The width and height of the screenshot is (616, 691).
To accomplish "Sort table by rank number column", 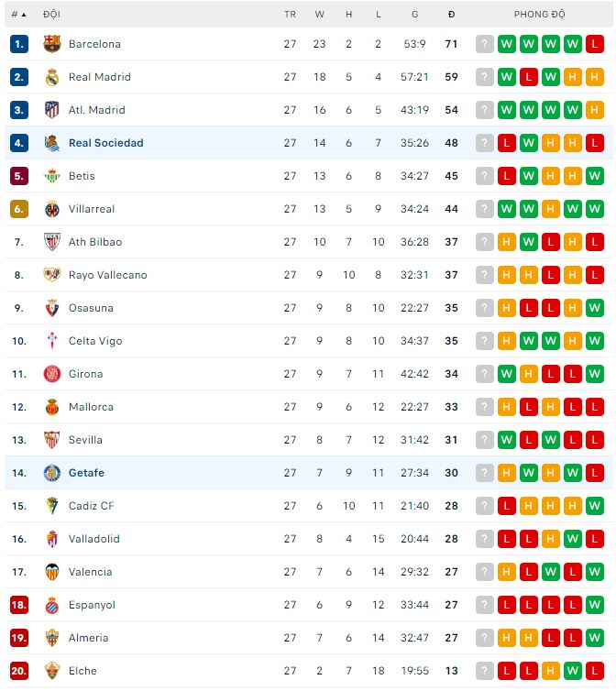I will (18, 15).
